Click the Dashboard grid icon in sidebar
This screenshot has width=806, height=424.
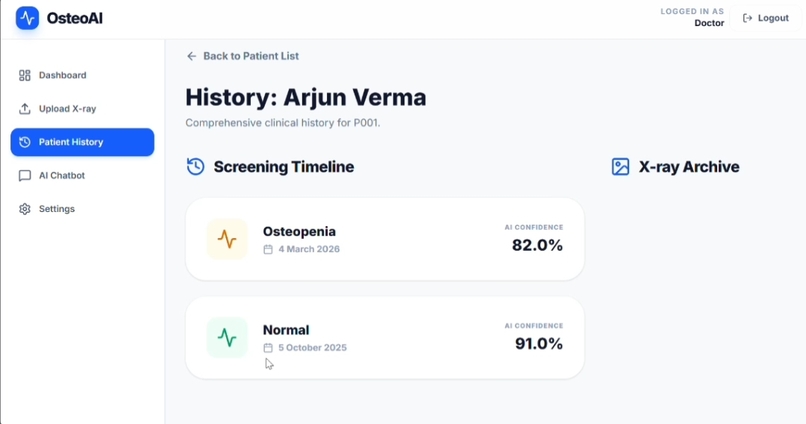pyautogui.click(x=25, y=76)
